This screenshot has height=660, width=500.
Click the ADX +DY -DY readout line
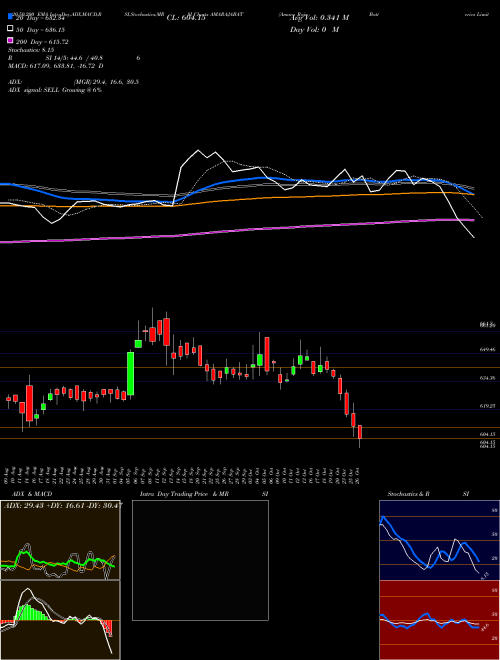coord(63,506)
